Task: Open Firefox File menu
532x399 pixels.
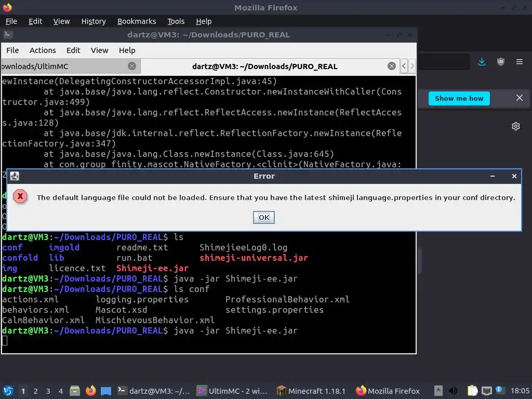Action: click(11, 21)
